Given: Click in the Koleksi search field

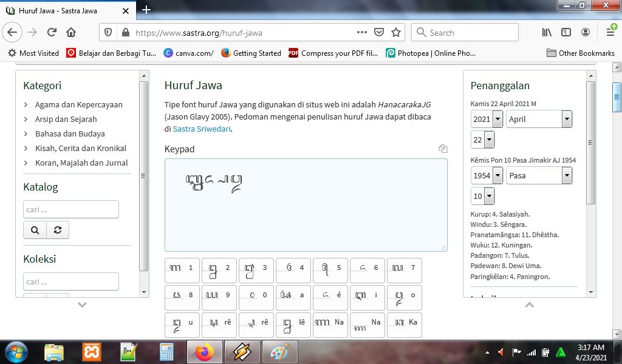Looking at the screenshot, I should click(x=71, y=281).
